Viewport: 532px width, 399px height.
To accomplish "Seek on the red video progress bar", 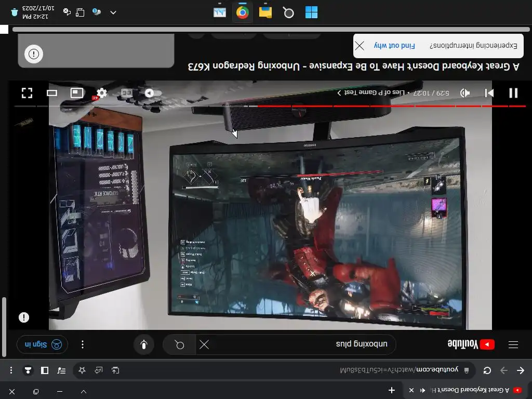I will tap(270, 106).
